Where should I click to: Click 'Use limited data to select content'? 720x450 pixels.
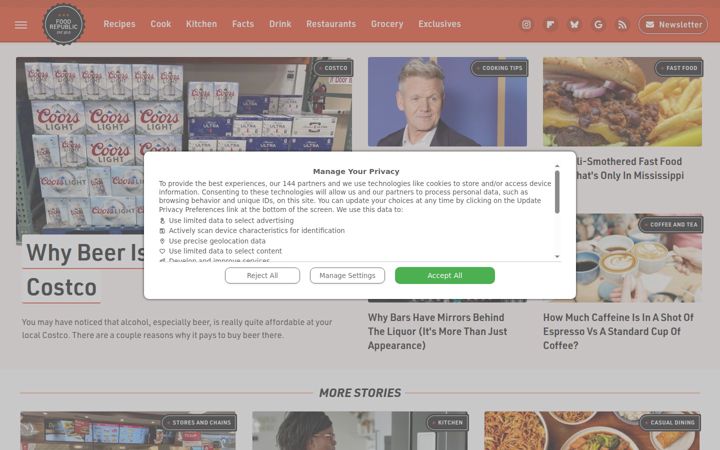click(225, 251)
